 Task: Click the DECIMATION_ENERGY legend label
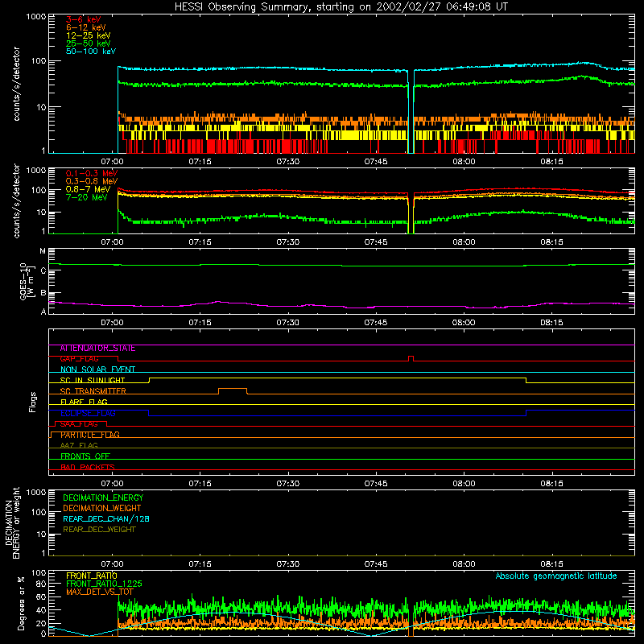[103, 497]
